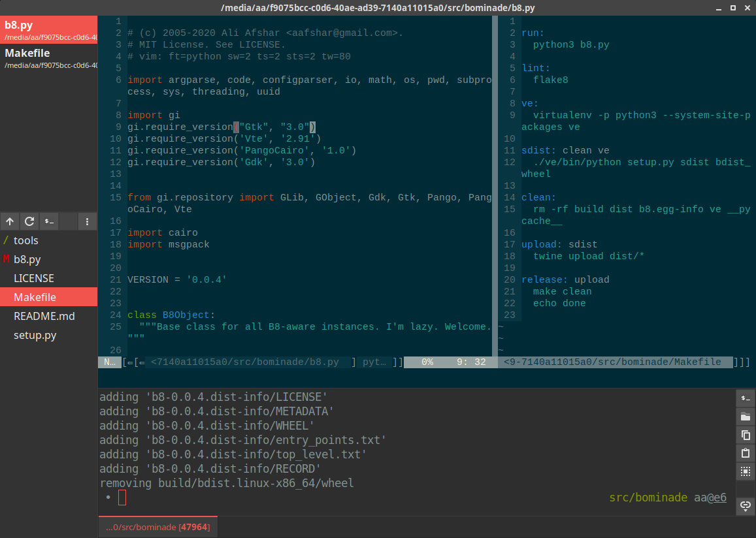756x538 pixels.
Task: Click the folder icon in terminal toolbar
Action: [x=746, y=417]
